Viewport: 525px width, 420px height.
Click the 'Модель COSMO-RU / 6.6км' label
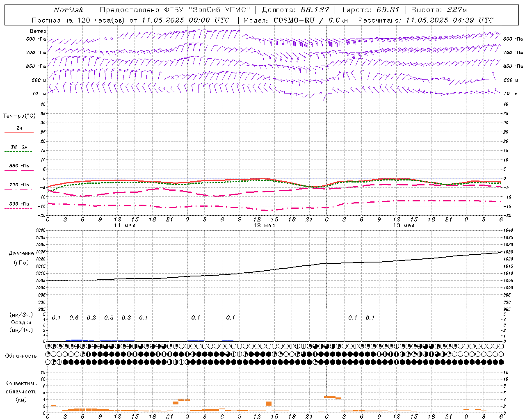tap(296, 20)
